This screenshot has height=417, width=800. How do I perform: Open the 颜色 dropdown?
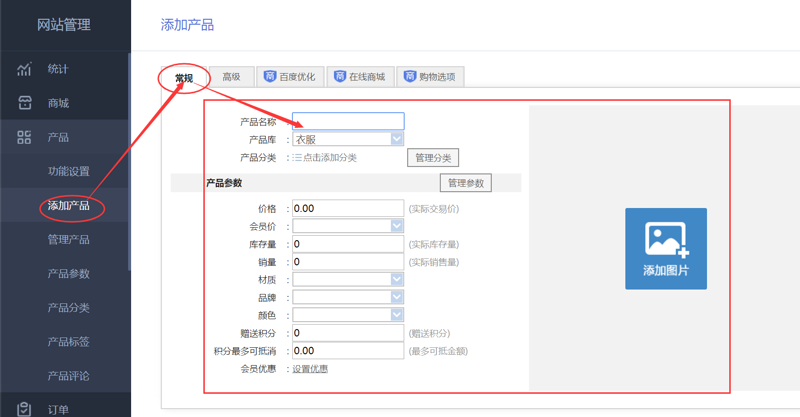[348, 315]
